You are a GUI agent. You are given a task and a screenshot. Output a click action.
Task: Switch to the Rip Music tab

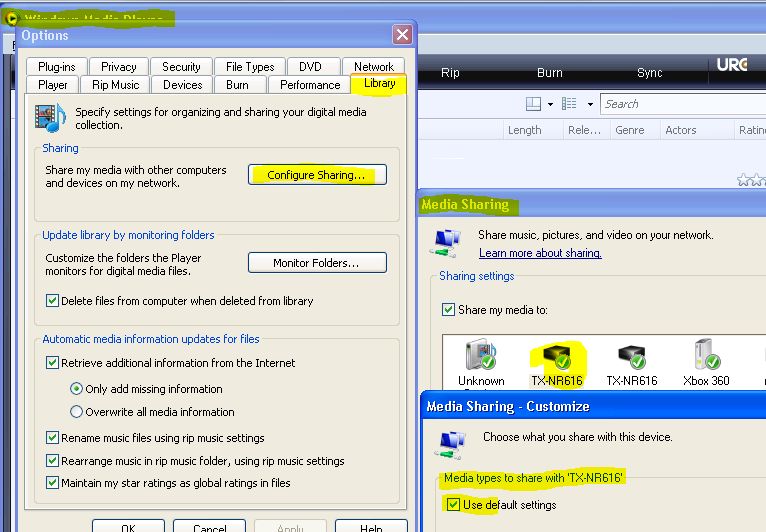[115, 85]
